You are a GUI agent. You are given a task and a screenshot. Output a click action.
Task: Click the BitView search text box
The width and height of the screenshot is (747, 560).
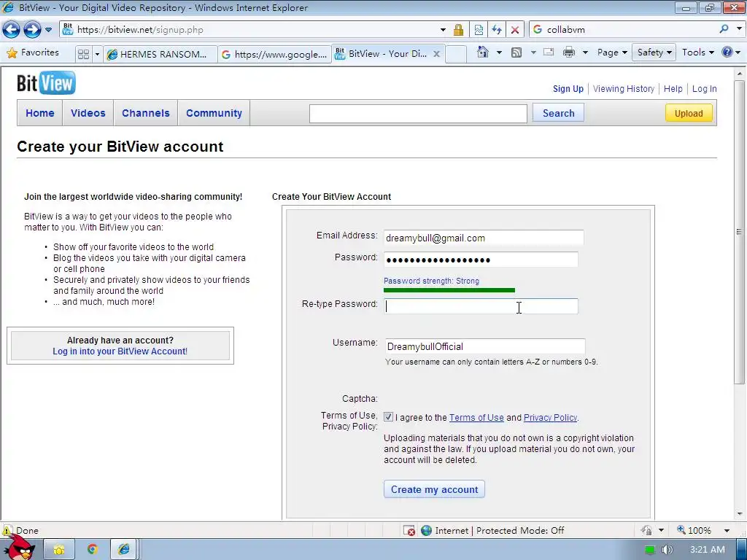pyautogui.click(x=418, y=113)
